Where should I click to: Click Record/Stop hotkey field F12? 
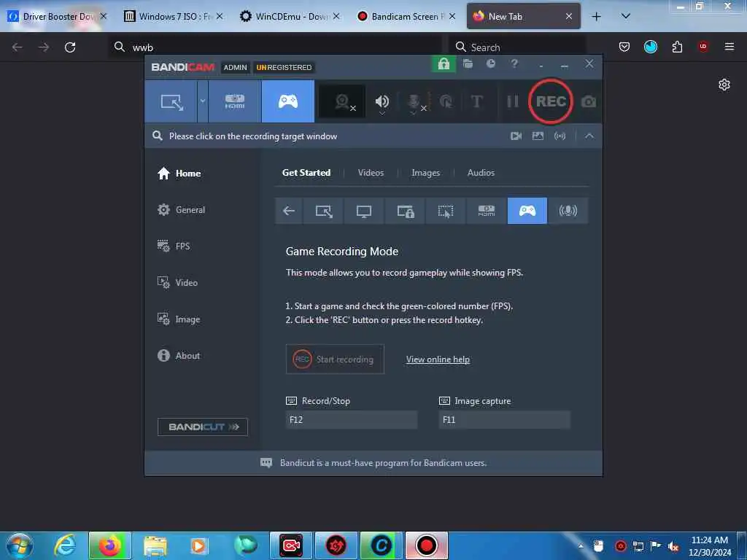click(352, 419)
